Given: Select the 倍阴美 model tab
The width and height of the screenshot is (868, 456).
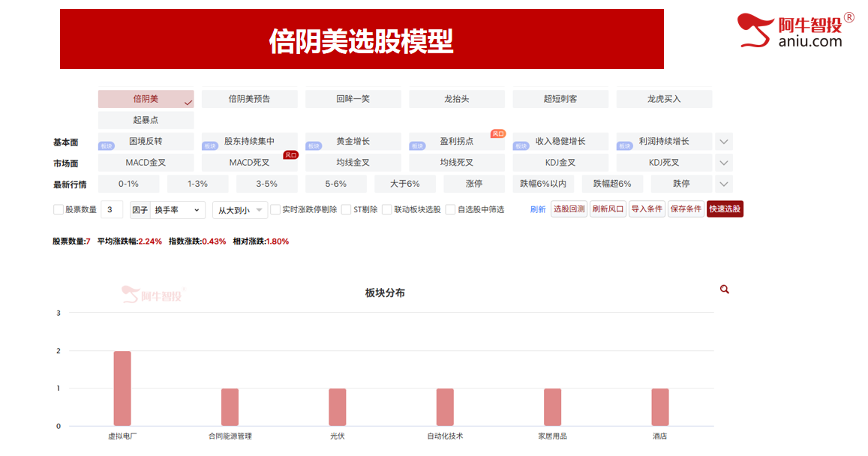Looking at the screenshot, I should click(x=146, y=99).
